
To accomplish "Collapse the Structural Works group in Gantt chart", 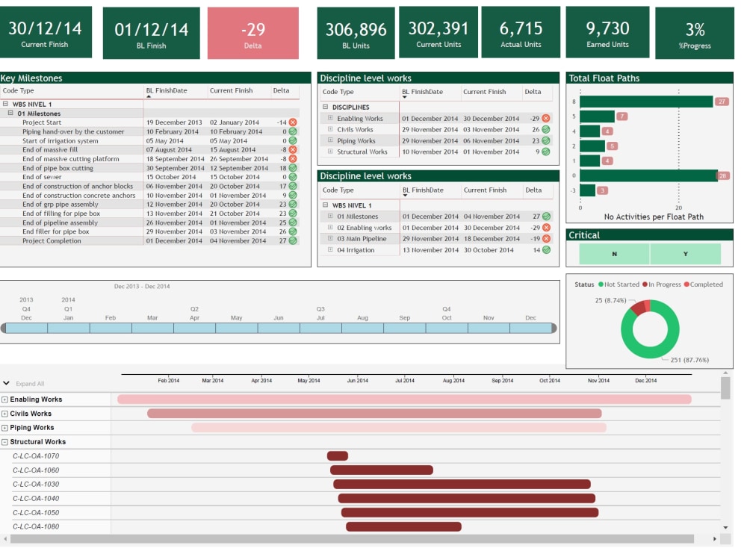I will pos(4,442).
